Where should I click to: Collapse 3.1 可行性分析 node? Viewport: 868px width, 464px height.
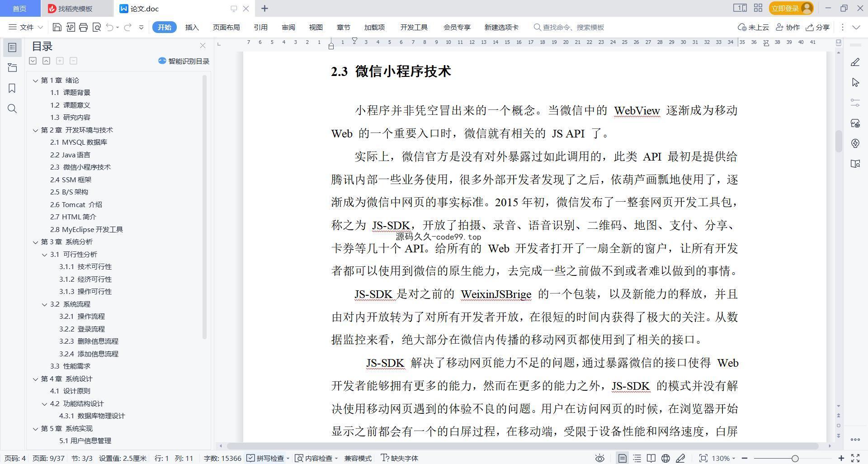pyautogui.click(x=44, y=255)
